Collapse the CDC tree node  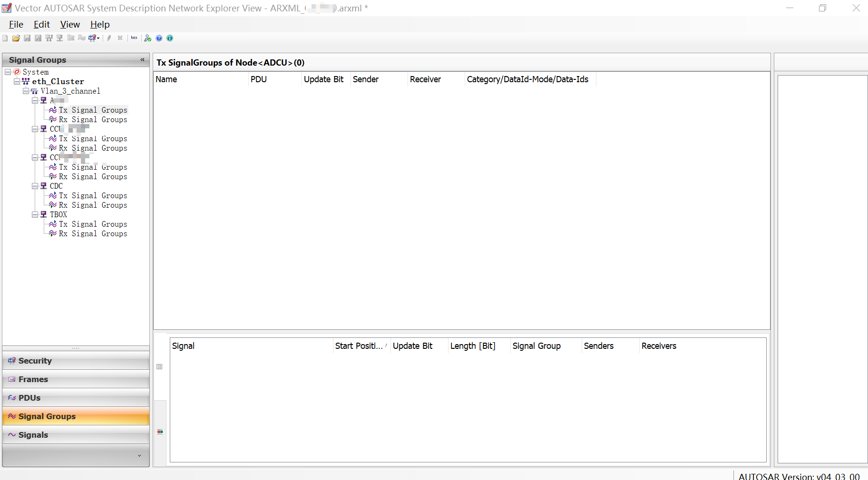point(35,186)
